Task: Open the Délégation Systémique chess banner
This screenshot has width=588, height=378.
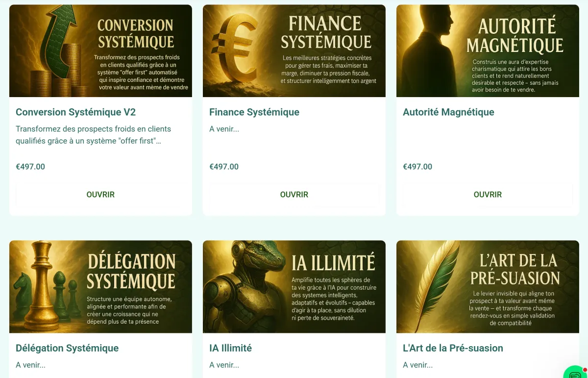Action: (100, 287)
